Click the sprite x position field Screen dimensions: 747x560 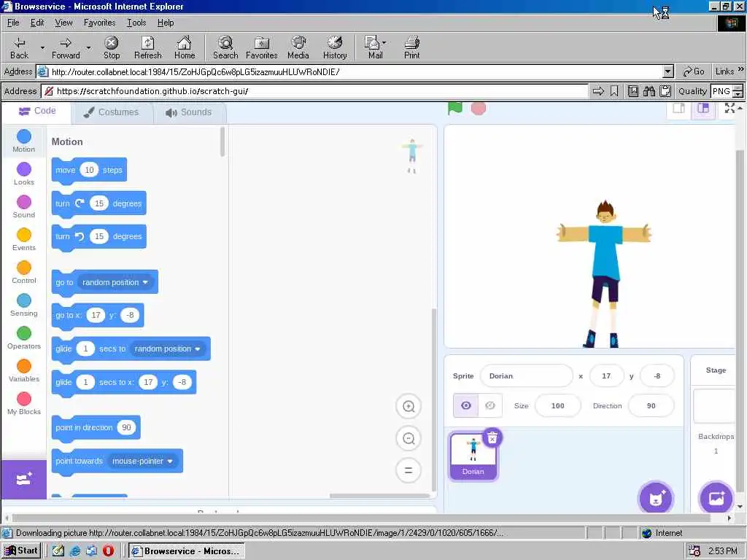(606, 376)
